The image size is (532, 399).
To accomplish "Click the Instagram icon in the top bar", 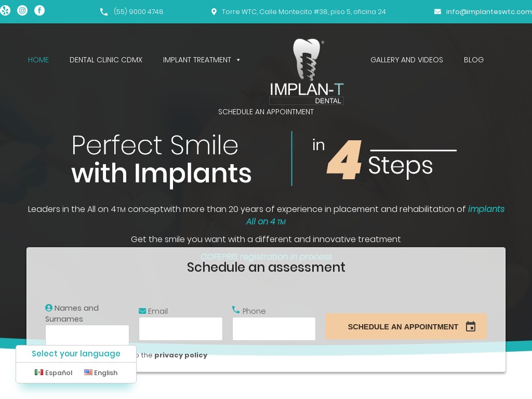I will pyautogui.click(x=22, y=10).
